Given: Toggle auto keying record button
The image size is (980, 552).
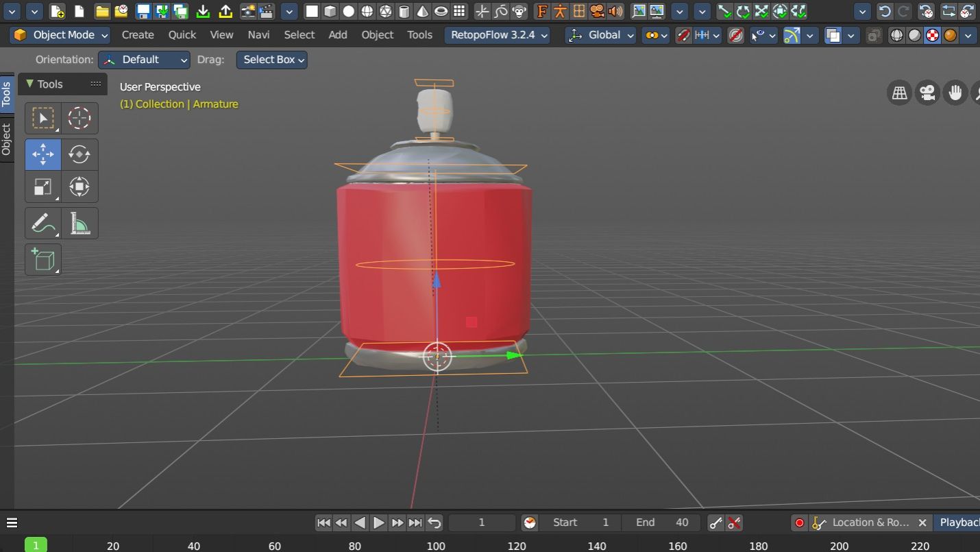Looking at the screenshot, I should (x=799, y=523).
